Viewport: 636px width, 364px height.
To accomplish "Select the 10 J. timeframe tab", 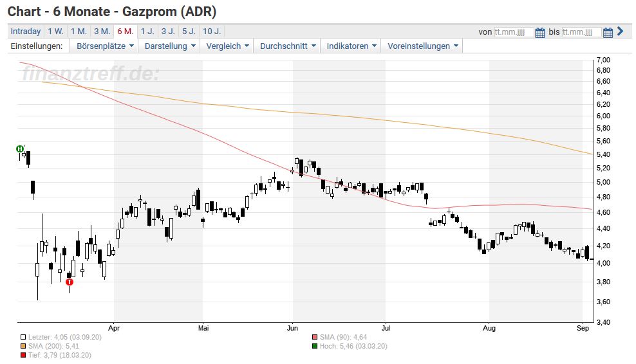I will pyautogui.click(x=212, y=32).
